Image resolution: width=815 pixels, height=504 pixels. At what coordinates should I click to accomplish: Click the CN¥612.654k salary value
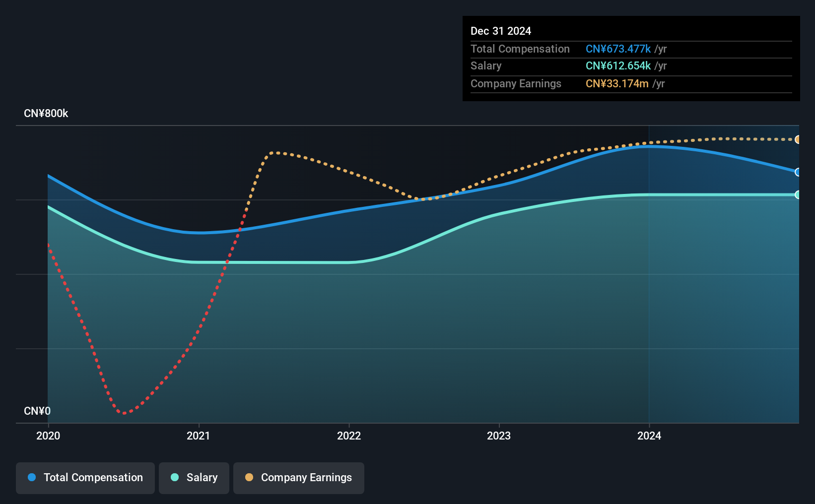(618, 65)
